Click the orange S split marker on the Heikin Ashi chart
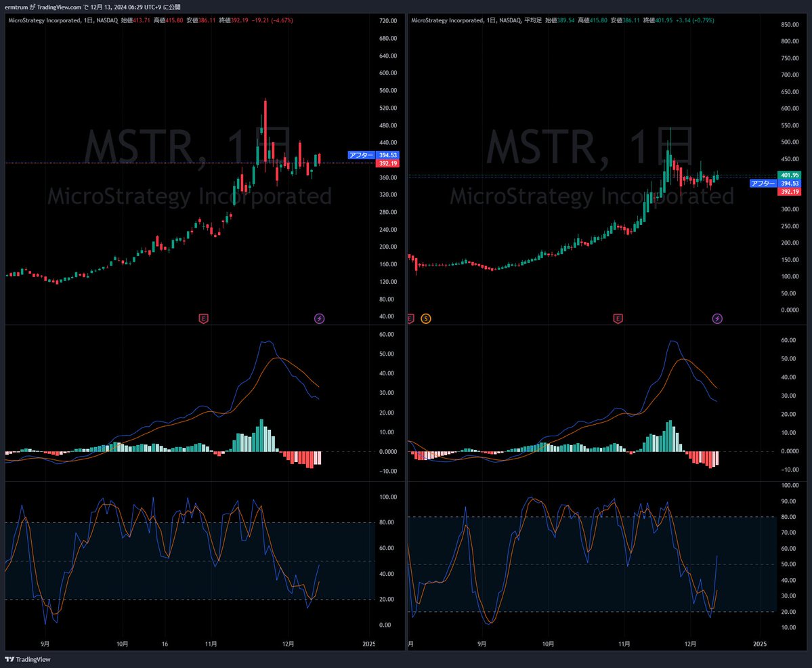Viewport: 812px width, 668px height. (426, 318)
